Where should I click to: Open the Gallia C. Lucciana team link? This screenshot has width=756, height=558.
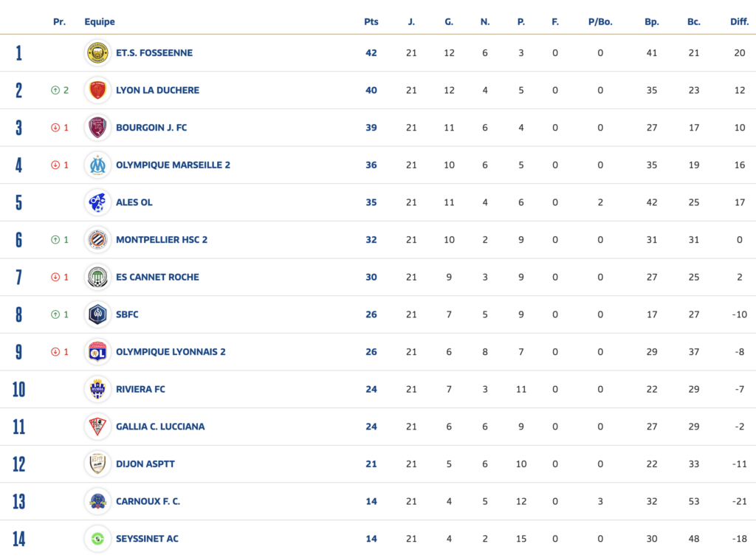pyautogui.click(x=160, y=427)
